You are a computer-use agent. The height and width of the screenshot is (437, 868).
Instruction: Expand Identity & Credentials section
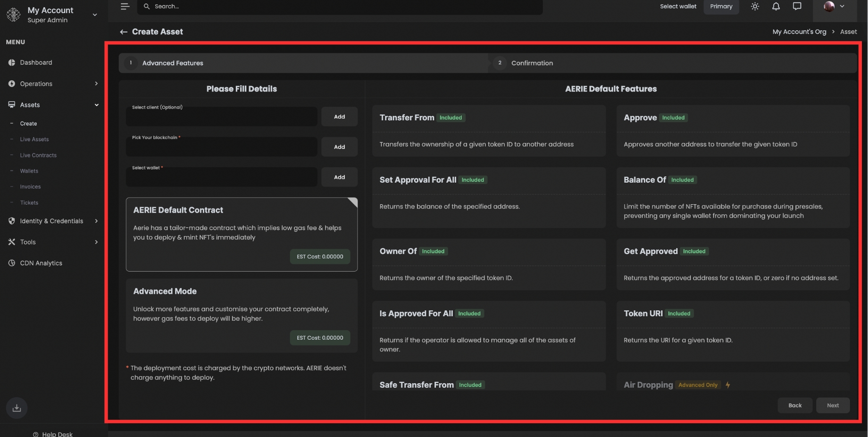52,221
